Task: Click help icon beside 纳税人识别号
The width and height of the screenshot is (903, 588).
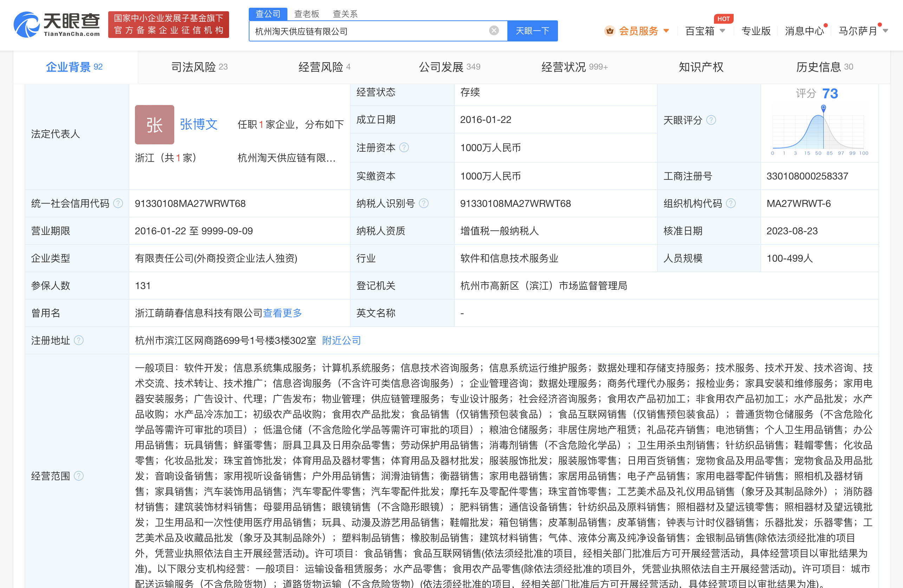Action: 423,204
